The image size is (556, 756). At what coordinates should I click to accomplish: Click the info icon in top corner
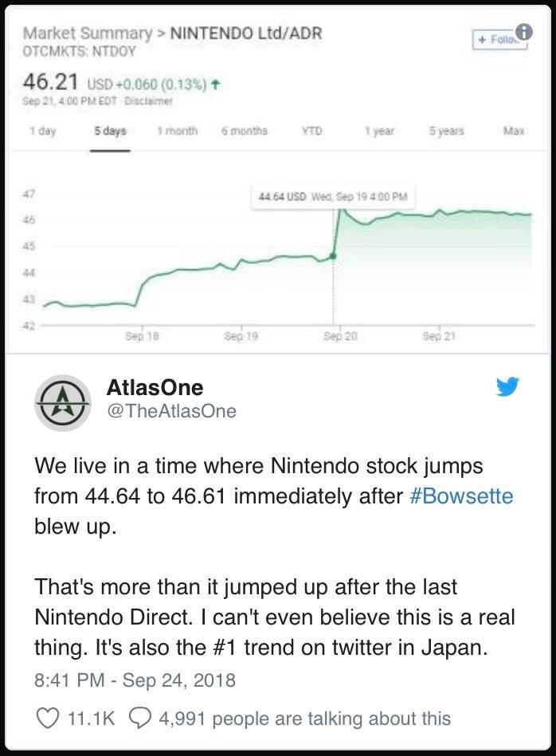[523, 31]
